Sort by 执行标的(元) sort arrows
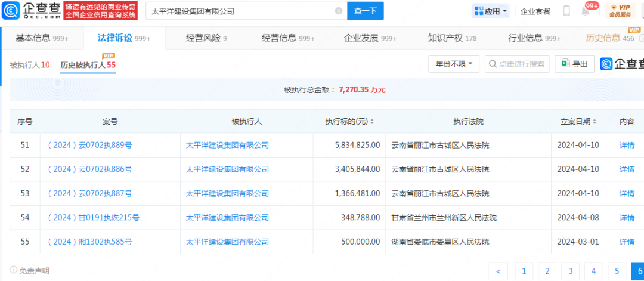This screenshot has height=281, width=644. [x=371, y=122]
